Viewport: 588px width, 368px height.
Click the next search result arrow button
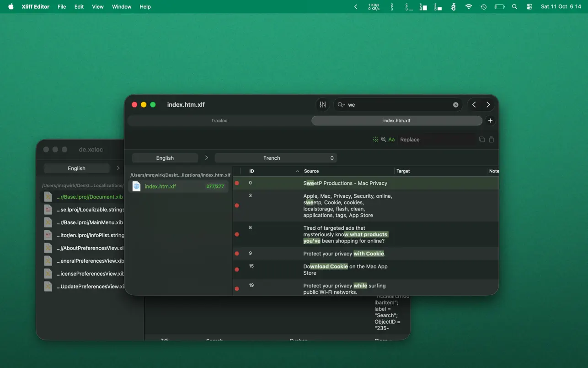(488, 104)
